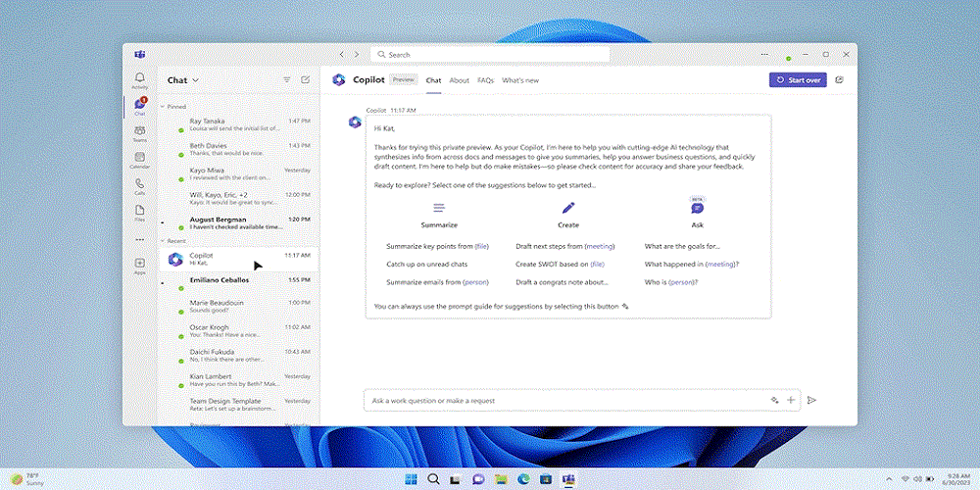Open Windows Start menu

point(412,479)
